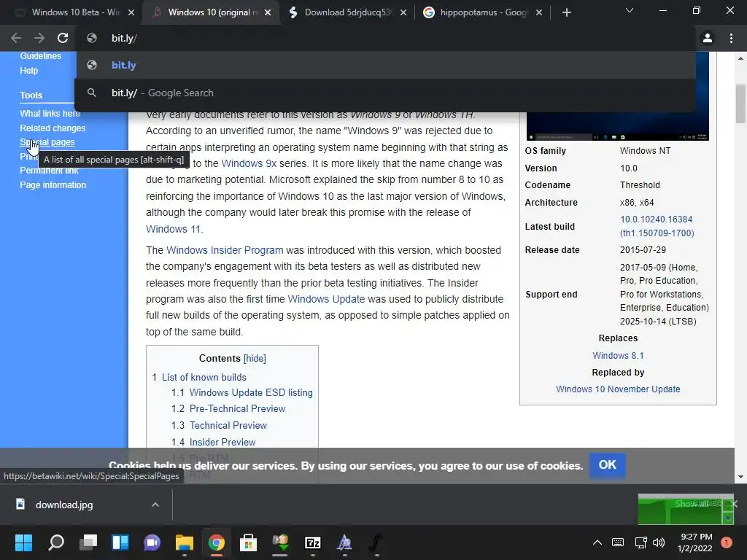
Task: Open a new tab with the plus button
Action: coord(566,13)
